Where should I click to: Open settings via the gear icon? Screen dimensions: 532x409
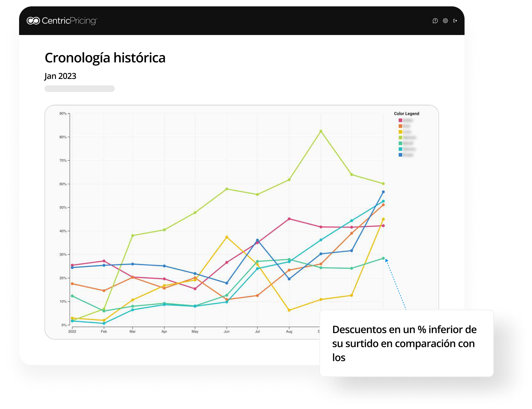click(x=445, y=21)
